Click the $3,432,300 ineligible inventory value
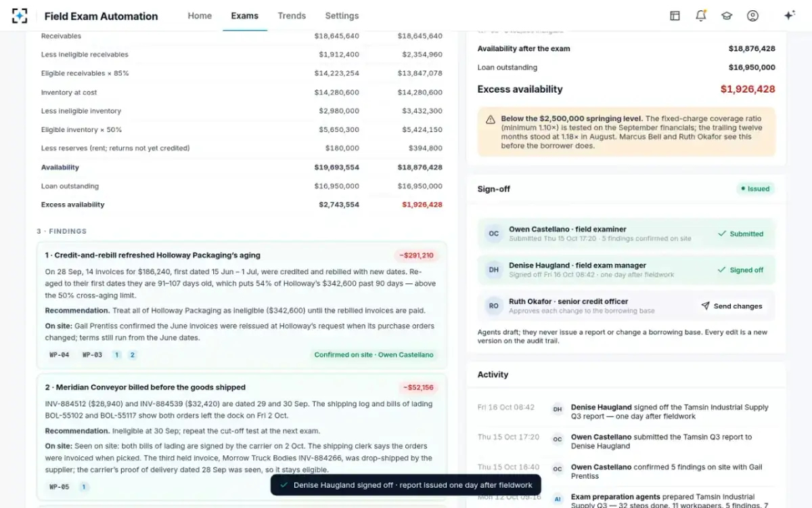This screenshot has height=508, width=812. click(x=422, y=111)
